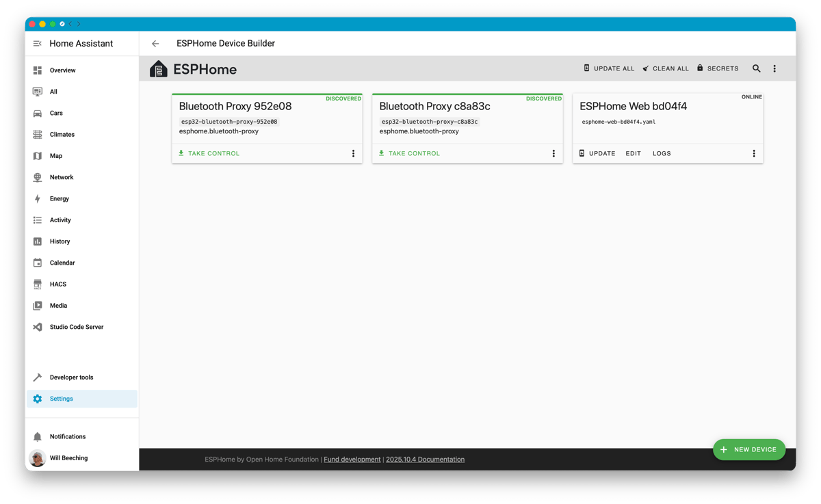
Task: Click Energy label in sidebar
Action: 60,199
